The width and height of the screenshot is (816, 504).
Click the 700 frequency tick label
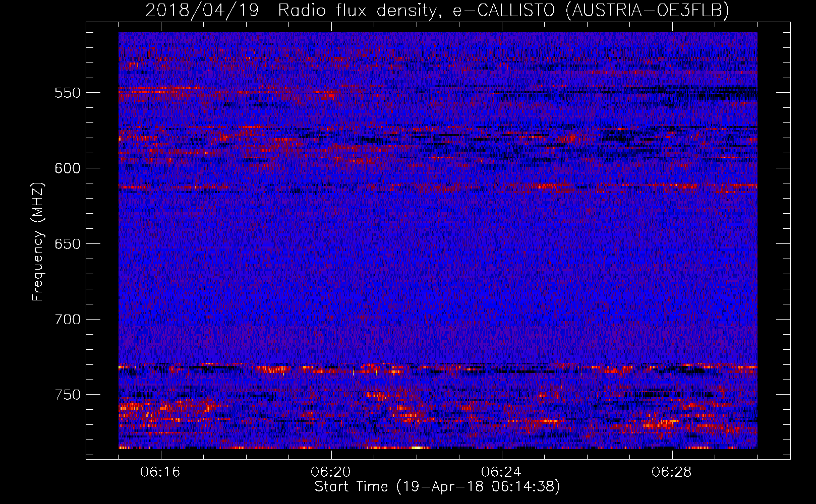click(x=68, y=320)
